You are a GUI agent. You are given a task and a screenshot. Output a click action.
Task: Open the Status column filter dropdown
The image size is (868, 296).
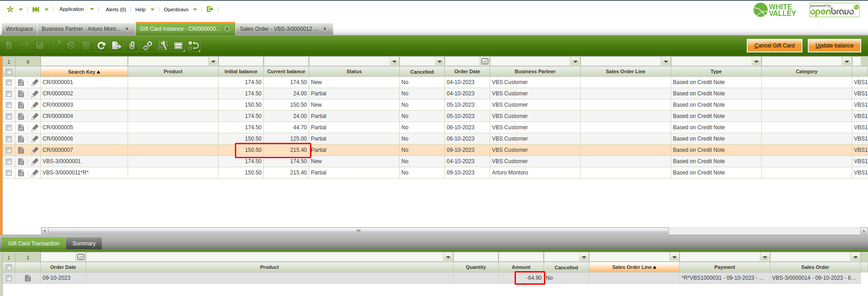tap(394, 61)
